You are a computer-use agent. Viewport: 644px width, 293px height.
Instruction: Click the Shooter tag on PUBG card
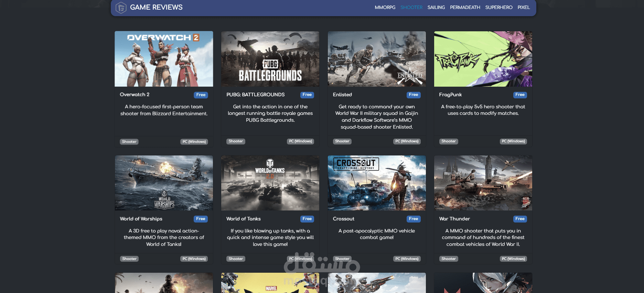tap(236, 141)
